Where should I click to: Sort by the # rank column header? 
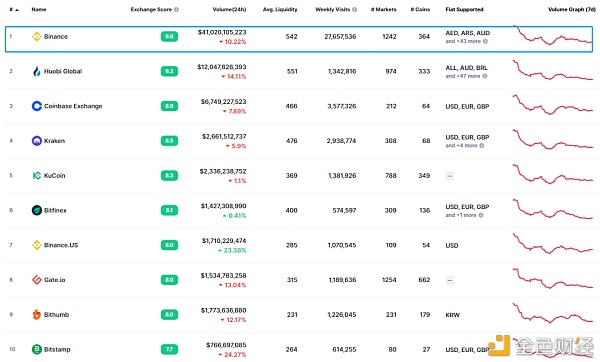pos(14,10)
